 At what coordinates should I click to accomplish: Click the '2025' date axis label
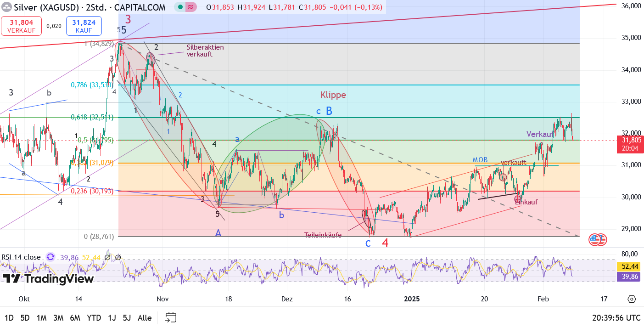412,299
